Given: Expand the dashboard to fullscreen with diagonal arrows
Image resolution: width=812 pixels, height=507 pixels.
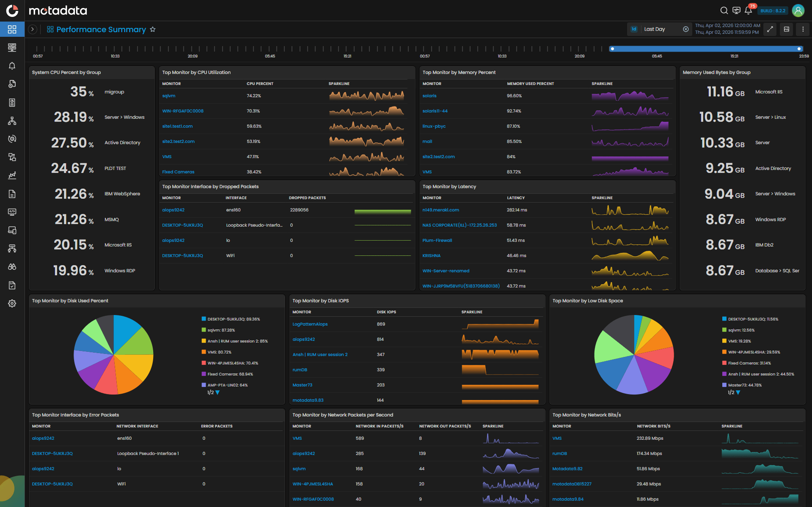Looking at the screenshot, I should point(770,29).
